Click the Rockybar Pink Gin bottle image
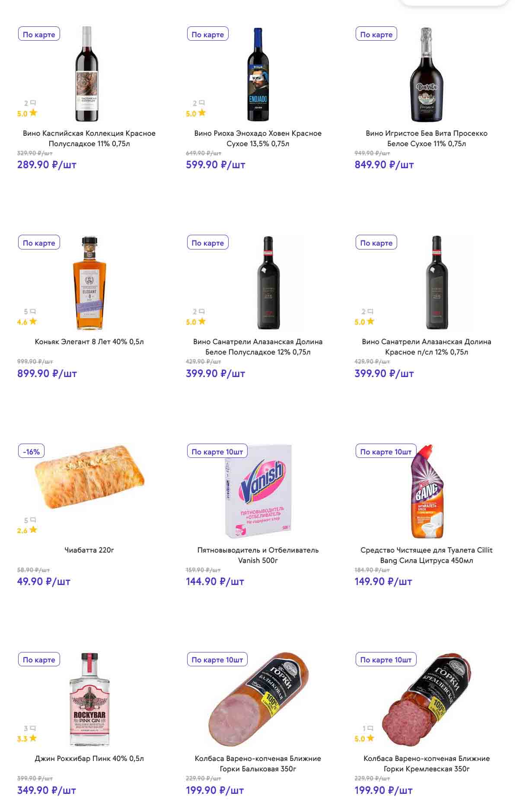This screenshot has height=812, width=516. point(89,700)
